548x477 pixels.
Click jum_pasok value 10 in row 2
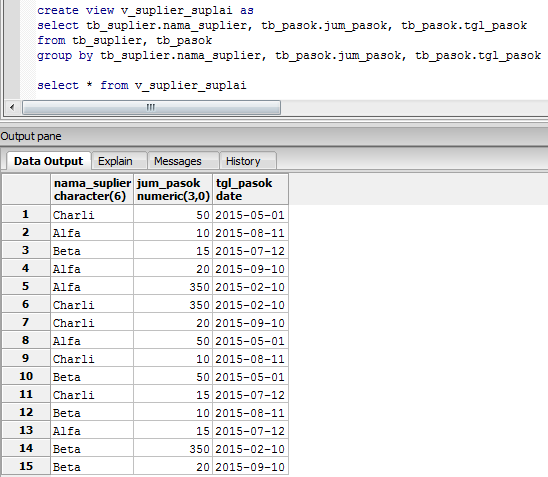[173, 232]
